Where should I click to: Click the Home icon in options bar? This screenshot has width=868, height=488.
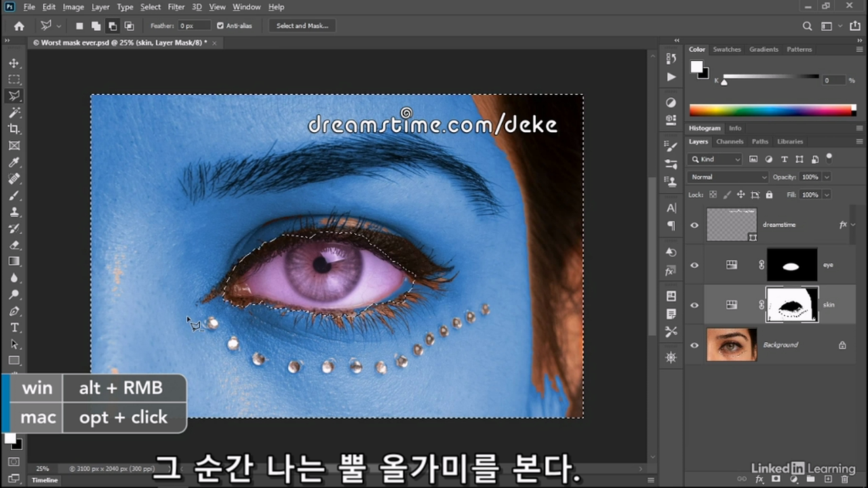pyautogui.click(x=19, y=26)
